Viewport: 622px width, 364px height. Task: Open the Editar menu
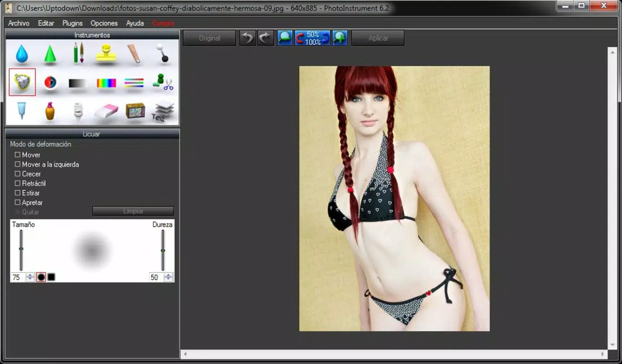[46, 23]
